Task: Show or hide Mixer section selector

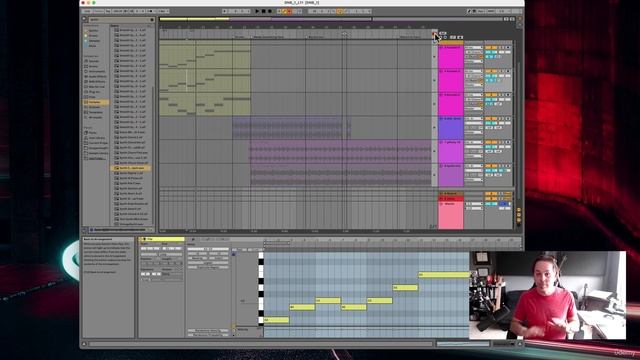Action: pyautogui.click(x=518, y=219)
